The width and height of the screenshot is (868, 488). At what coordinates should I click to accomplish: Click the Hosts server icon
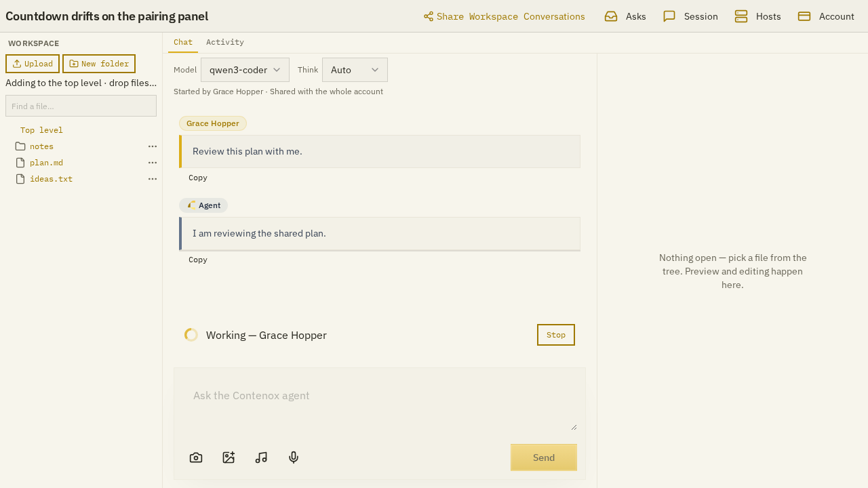pyautogui.click(x=741, y=16)
